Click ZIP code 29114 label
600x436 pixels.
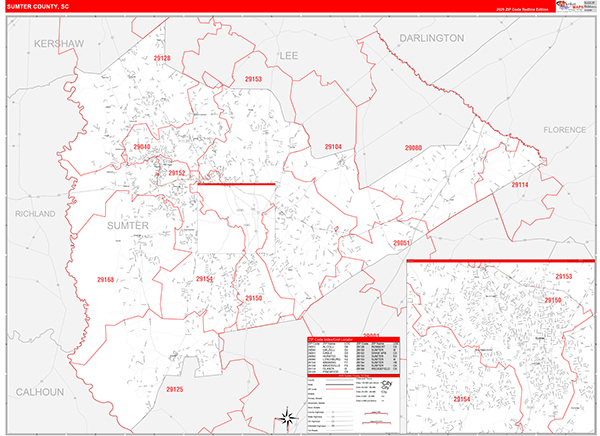point(520,185)
